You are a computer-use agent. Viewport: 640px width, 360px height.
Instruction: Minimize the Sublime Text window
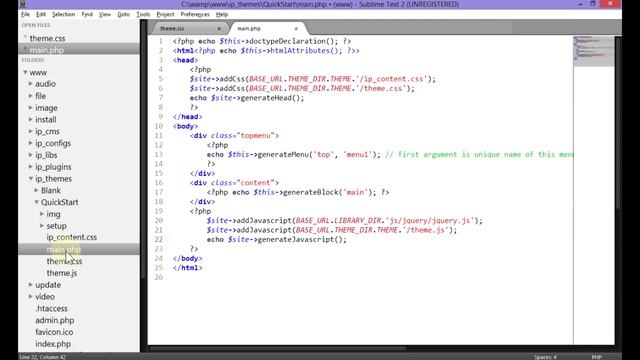(x=580, y=4)
